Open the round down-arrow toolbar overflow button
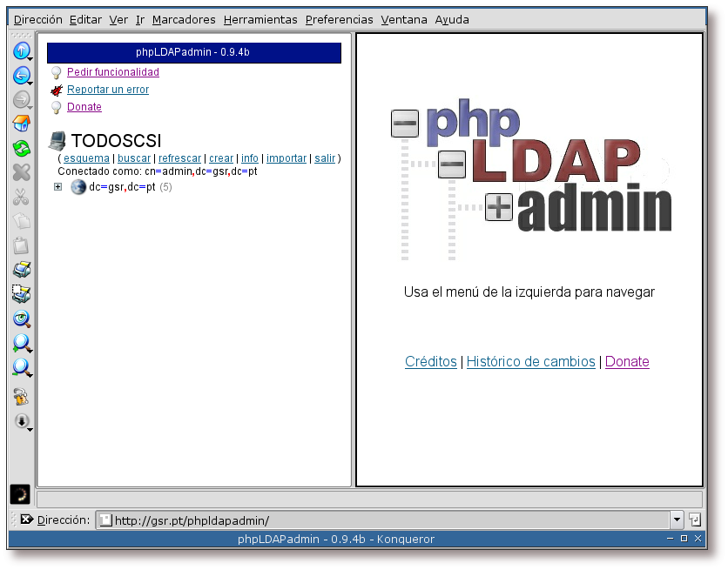 click(21, 421)
